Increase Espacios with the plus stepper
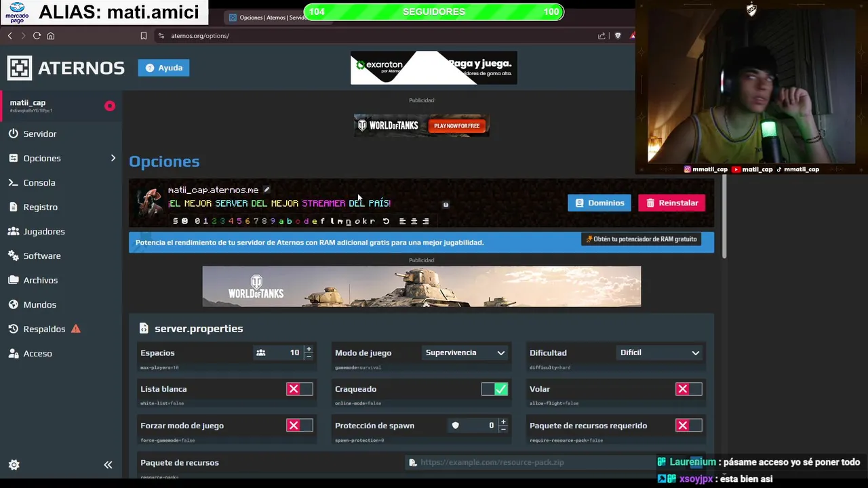 tap(309, 349)
